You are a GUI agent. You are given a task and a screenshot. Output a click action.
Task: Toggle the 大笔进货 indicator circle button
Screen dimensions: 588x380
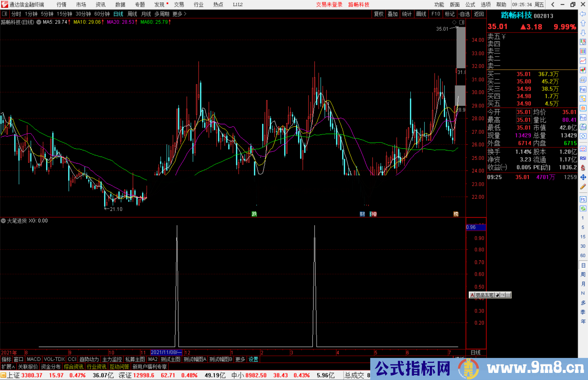click(3, 221)
